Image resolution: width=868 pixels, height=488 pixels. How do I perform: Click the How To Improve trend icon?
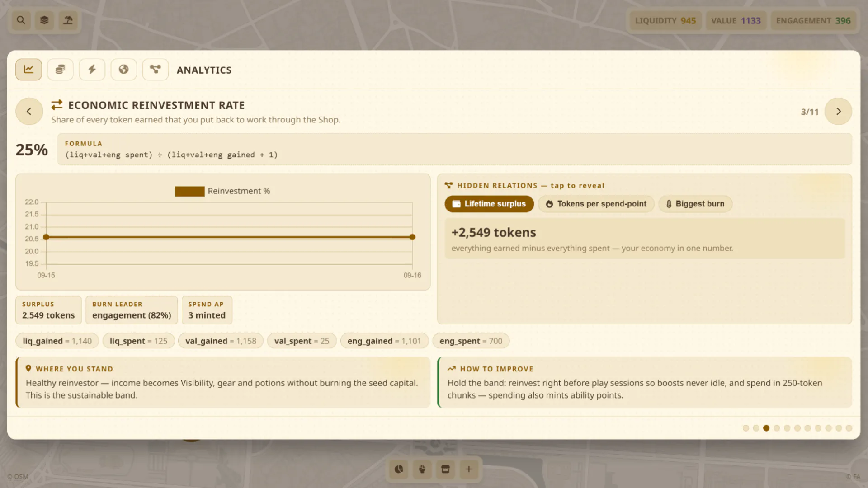452,369
